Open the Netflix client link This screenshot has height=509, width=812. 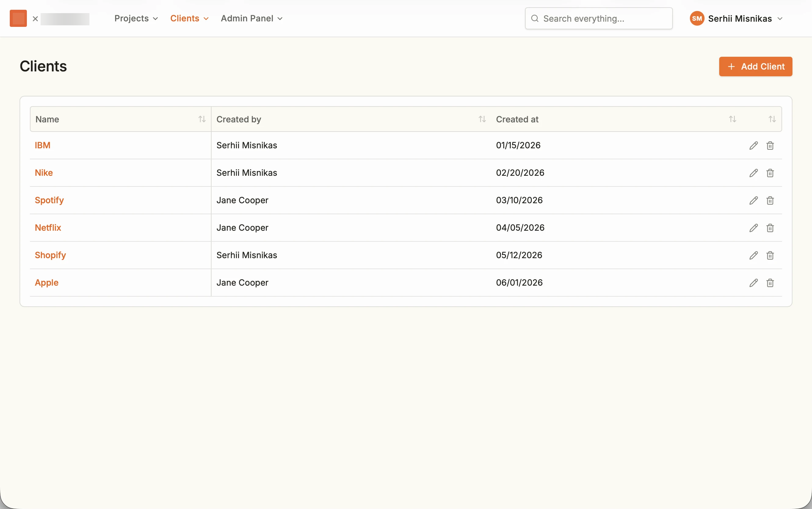point(48,228)
